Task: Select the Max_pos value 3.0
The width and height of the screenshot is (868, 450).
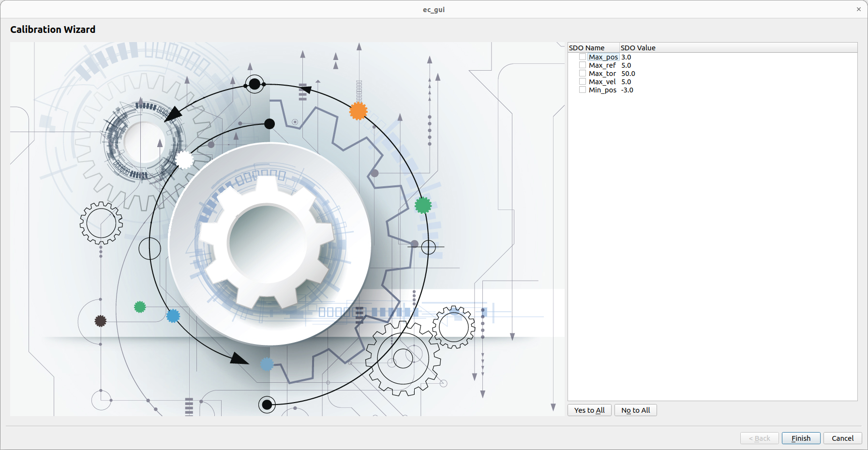Action: click(x=626, y=57)
